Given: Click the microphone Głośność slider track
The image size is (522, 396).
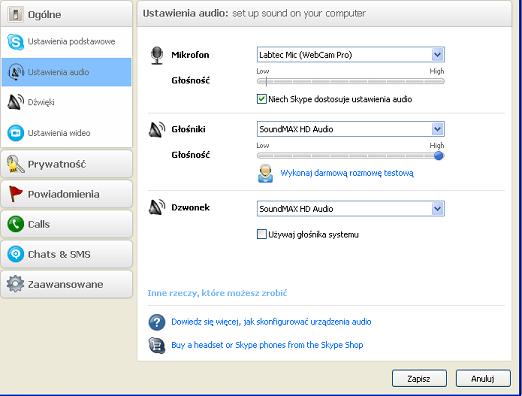Looking at the screenshot, I should (351, 81).
